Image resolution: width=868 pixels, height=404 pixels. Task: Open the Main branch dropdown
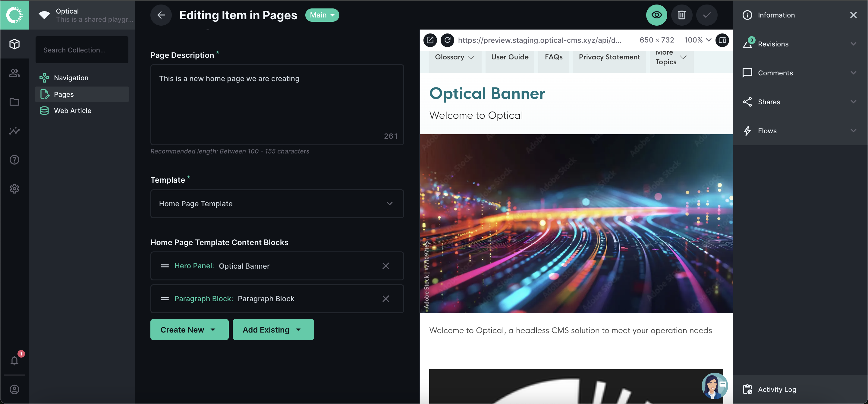point(322,15)
